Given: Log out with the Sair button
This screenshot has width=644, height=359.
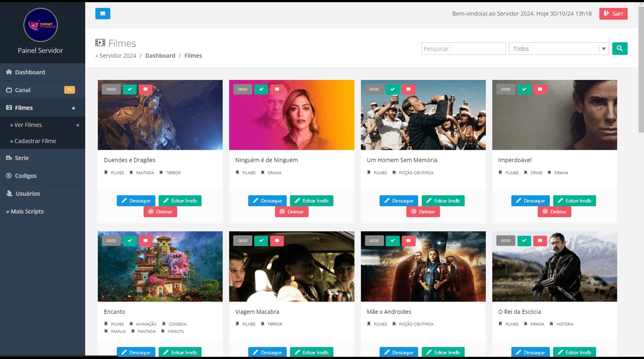Looking at the screenshot, I should point(613,14).
